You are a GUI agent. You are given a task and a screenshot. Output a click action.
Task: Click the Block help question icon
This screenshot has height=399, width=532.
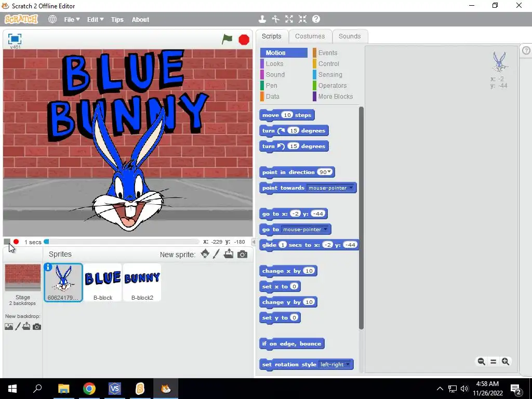pyautogui.click(x=316, y=19)
